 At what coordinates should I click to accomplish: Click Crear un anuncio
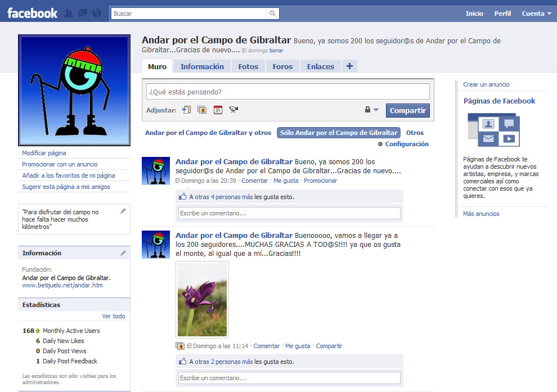click(486, 84)
